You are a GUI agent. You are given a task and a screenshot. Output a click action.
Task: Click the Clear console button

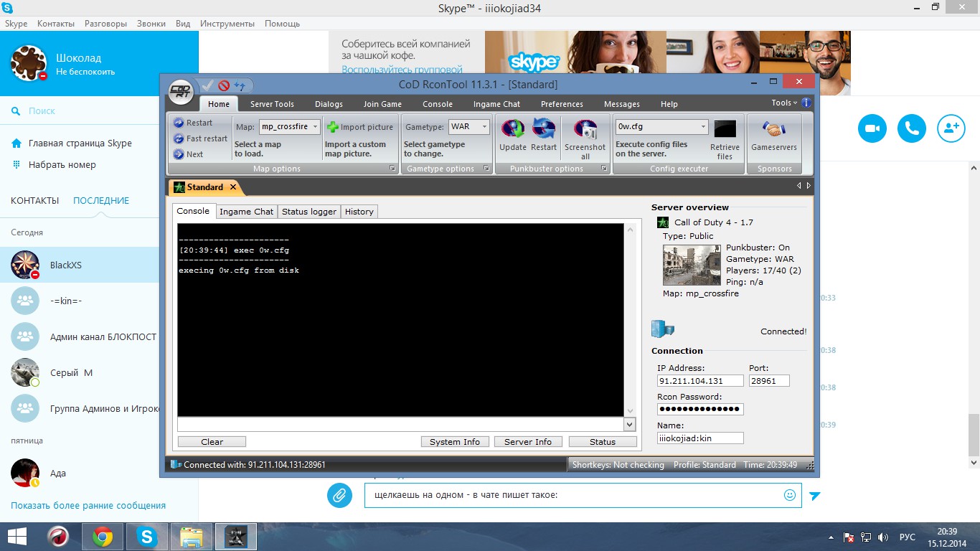212,442
